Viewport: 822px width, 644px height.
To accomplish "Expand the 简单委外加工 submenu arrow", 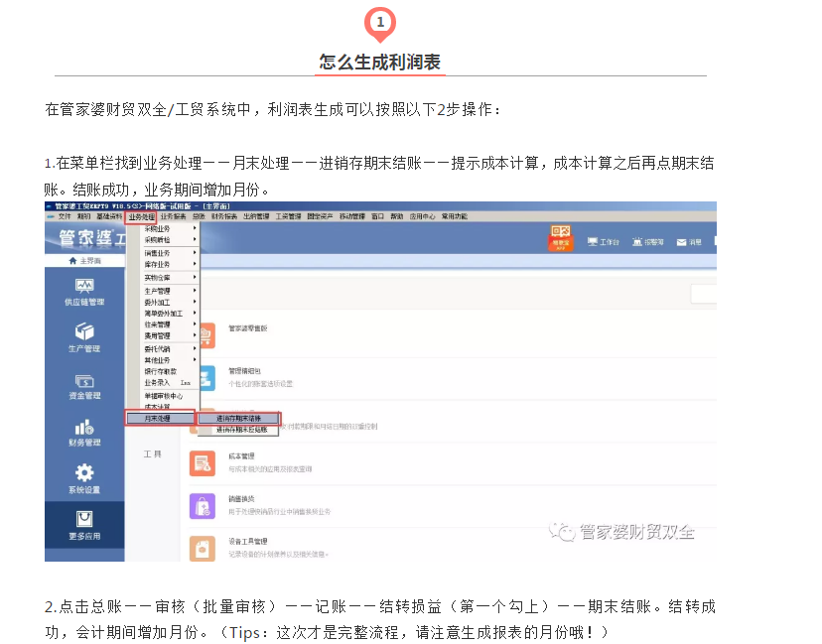I will pyautogui.click(x=195, y=313).
